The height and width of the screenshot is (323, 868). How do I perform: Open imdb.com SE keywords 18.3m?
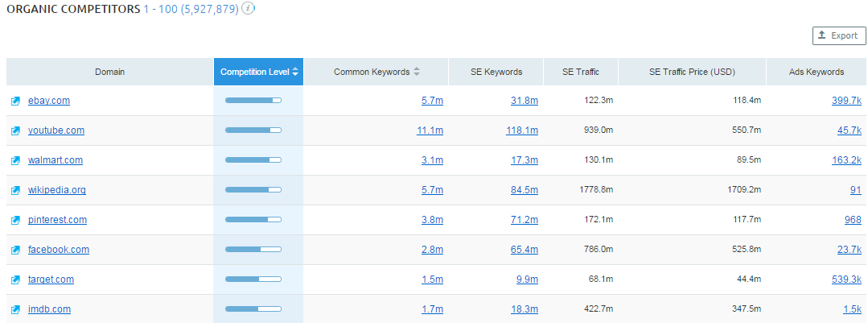tap(525, 309)
